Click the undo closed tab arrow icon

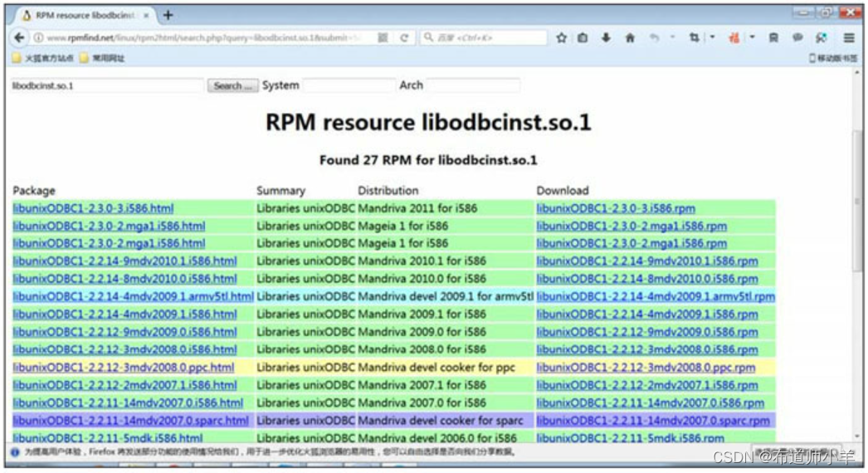click(655, 37)
